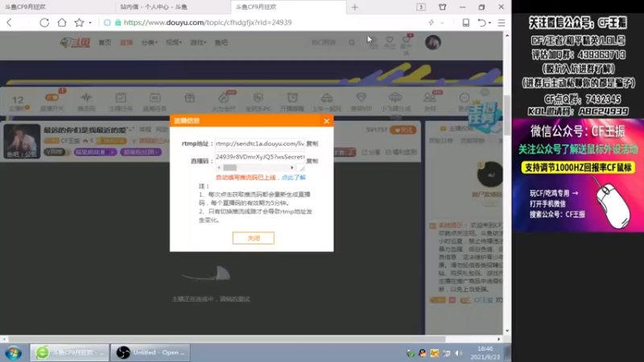Viewport: 644px width, 362px height.
Task: Click the browser skin shirt icon in title bar
Action: tap(442, 7)
